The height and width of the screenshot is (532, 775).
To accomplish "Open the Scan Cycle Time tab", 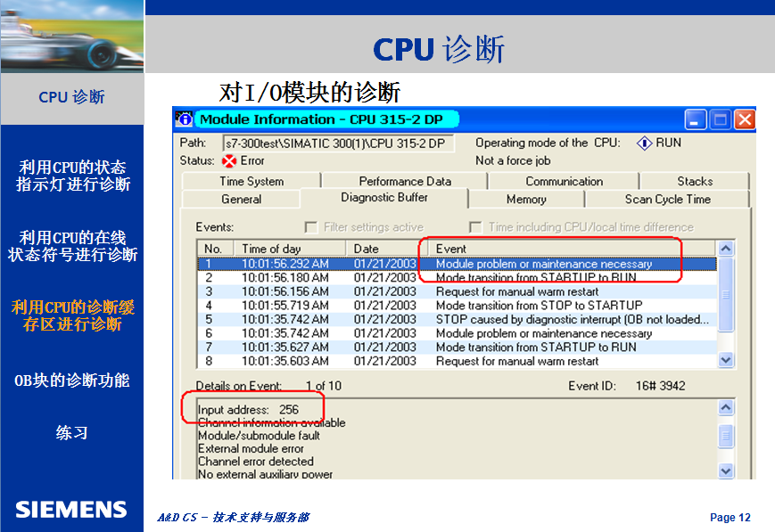I will 667,199.
